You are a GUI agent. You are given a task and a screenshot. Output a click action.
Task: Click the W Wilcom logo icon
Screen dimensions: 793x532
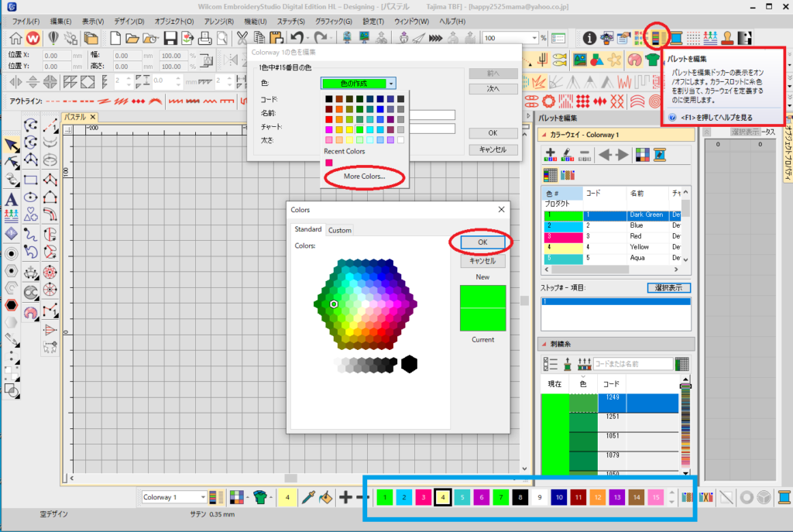[33, 38]
